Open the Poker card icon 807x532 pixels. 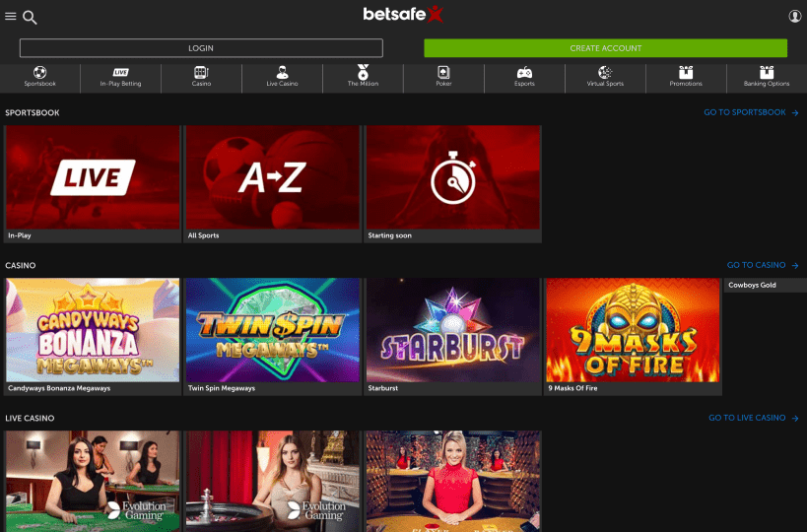point(443,72)
